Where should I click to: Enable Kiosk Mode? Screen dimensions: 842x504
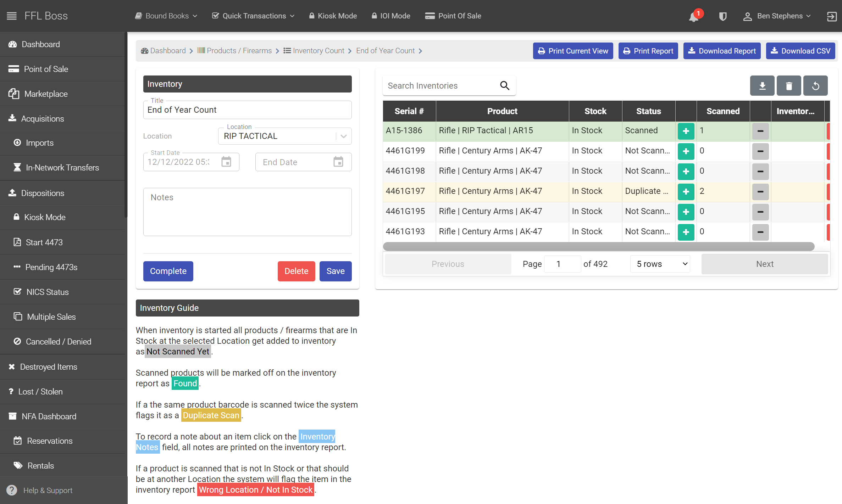click(332, 16)
